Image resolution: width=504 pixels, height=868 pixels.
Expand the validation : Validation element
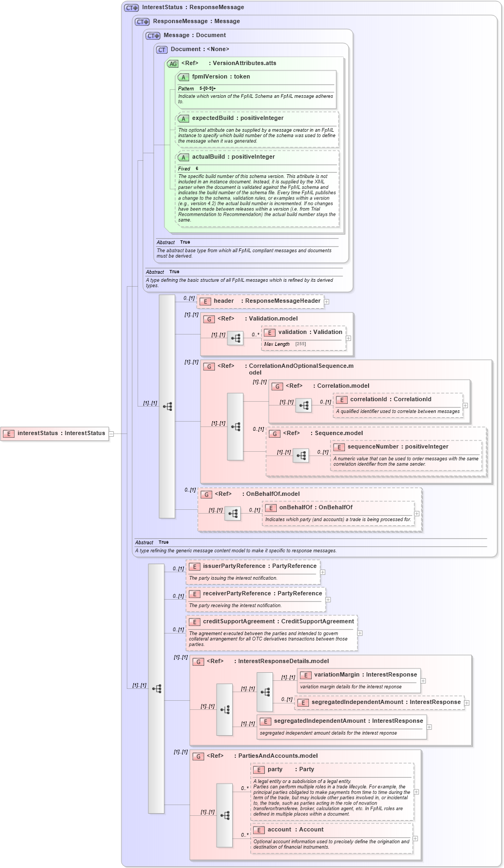tap(349, 338)
